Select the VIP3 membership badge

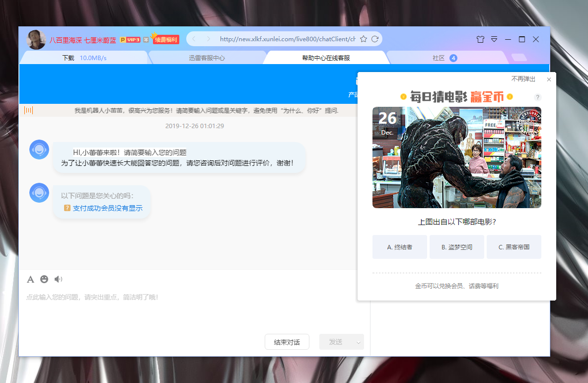[x=130, y=39]
